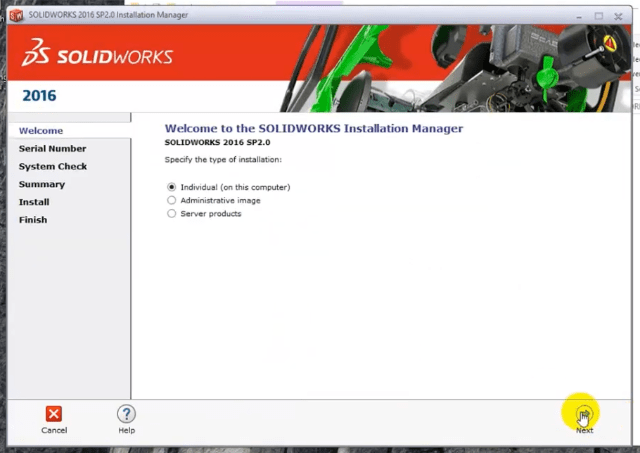Click the Welcome to Installation Manager heading
The image size is (640, 453).
[313, 129]
